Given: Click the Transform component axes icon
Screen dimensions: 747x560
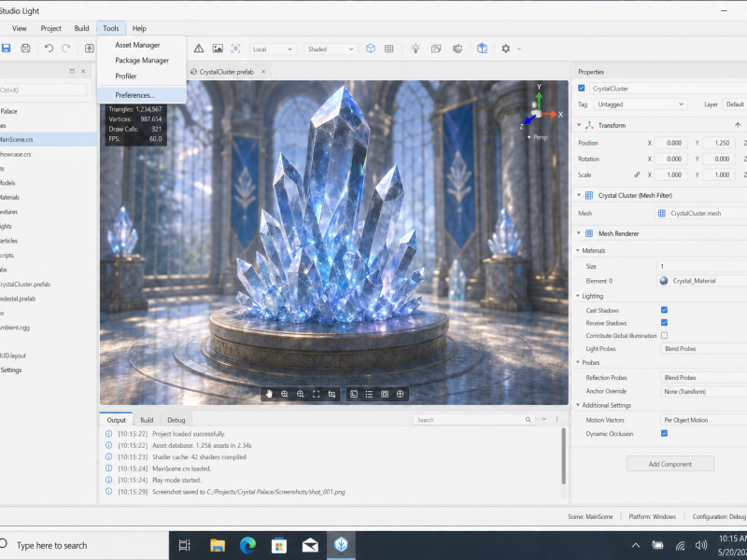Looking at the screenshot, I should pyautogui.click(x=589, y=125).
